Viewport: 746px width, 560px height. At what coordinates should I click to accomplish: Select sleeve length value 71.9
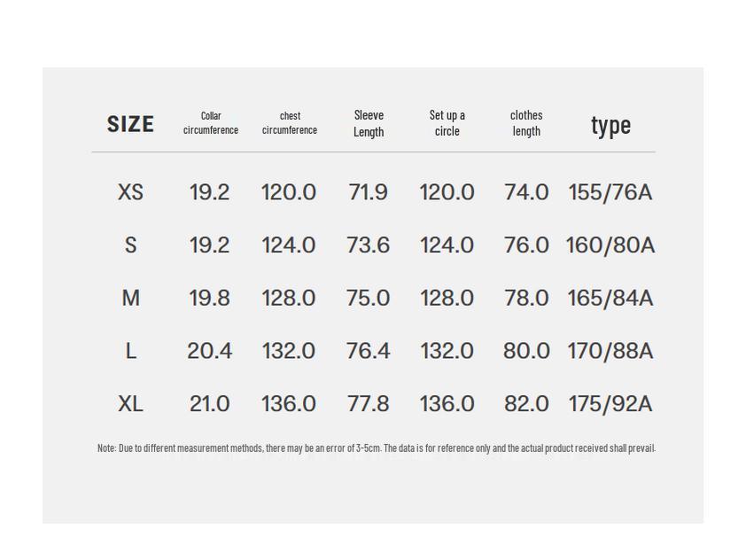368,192
